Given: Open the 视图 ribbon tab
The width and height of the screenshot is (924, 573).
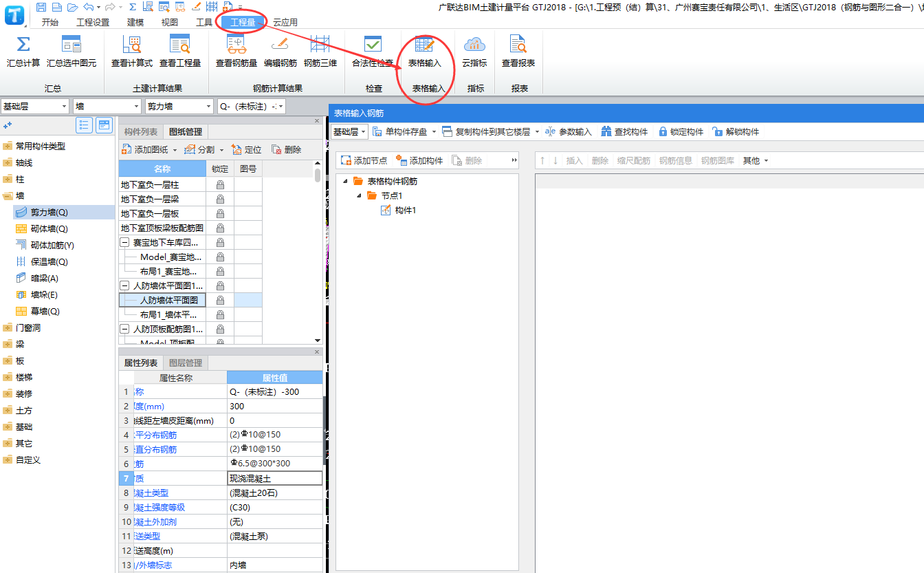Looking at the screenshot, I should point(170,22).
